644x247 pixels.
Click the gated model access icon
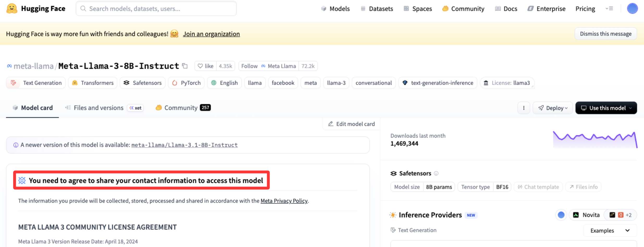(22, 181)
